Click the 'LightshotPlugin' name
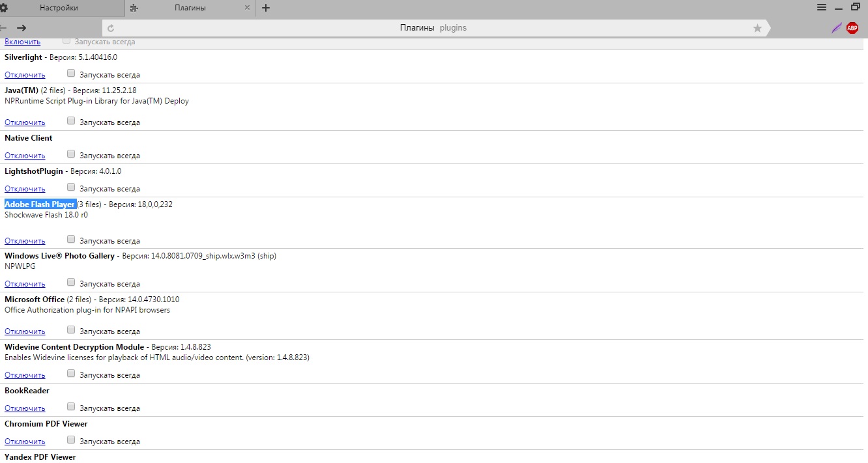 click(34, 171)
